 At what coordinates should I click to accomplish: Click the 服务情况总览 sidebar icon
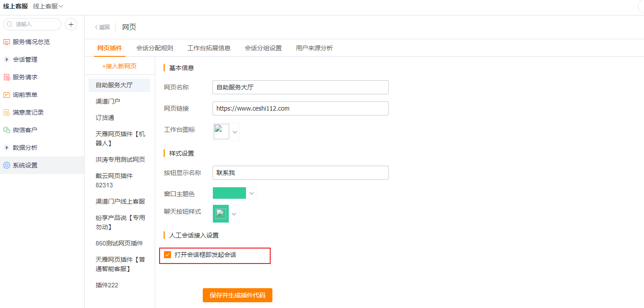tap(6, 41)
